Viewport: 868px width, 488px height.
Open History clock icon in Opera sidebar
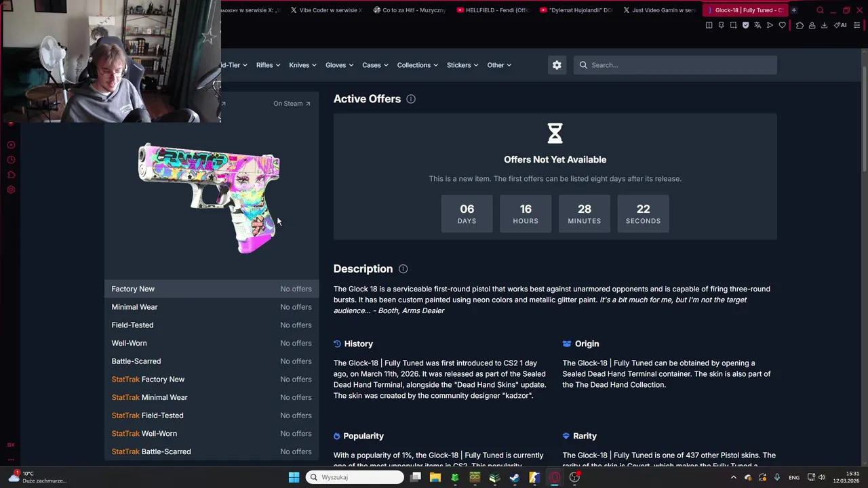pyautogui.click(x=11, y=160)
